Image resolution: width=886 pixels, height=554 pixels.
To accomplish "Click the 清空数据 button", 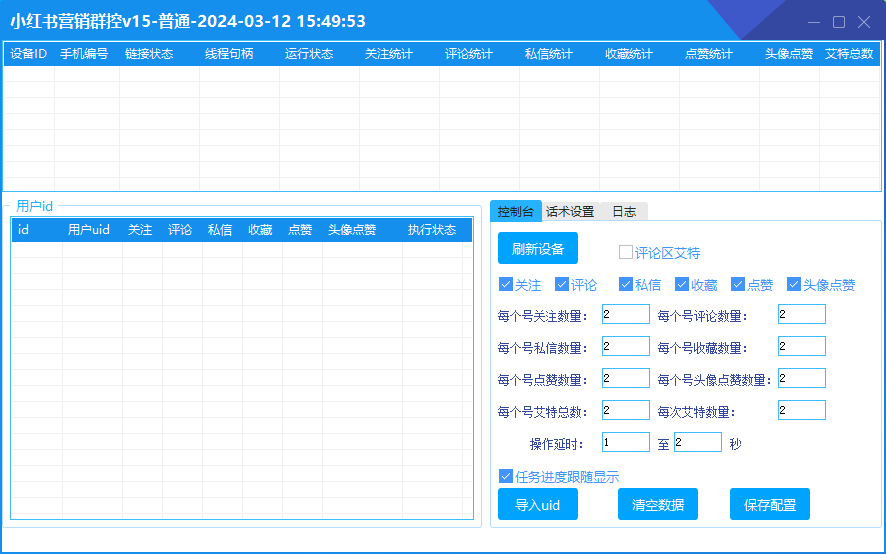I will click(x=658, y=505).
